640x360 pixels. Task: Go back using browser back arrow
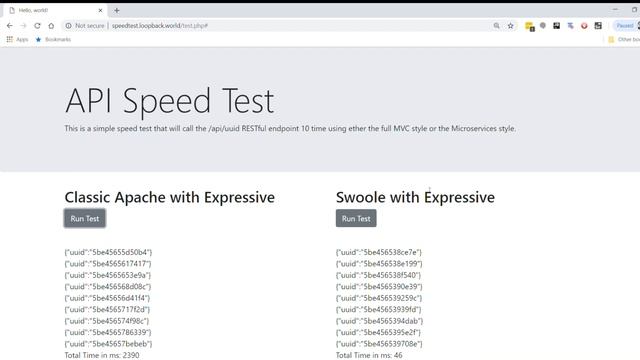pyautogui.click(x=10, y=26)
